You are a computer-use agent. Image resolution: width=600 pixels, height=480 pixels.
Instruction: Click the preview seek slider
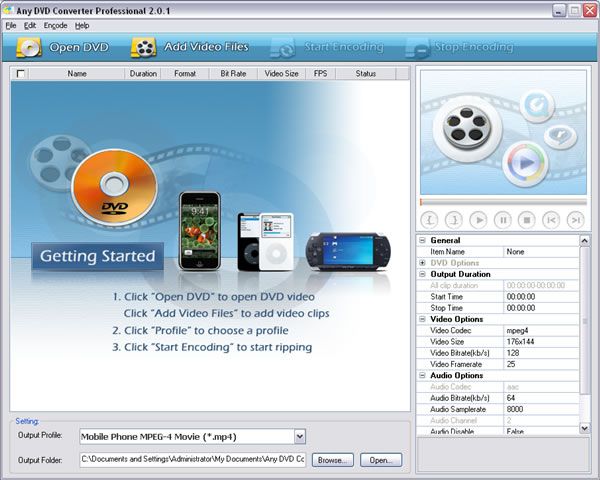click(x=503, y=202)
